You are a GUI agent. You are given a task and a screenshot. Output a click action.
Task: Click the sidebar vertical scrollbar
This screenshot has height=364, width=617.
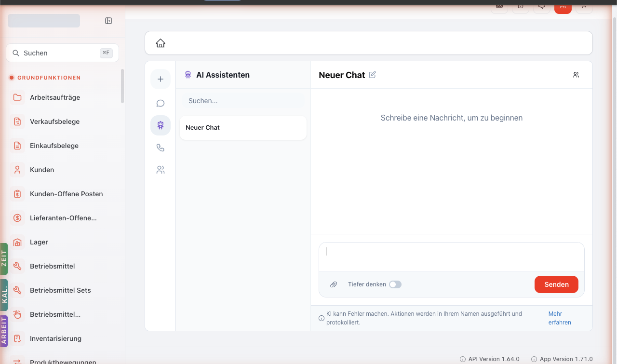pyautogui.click(x=122, y=86)
